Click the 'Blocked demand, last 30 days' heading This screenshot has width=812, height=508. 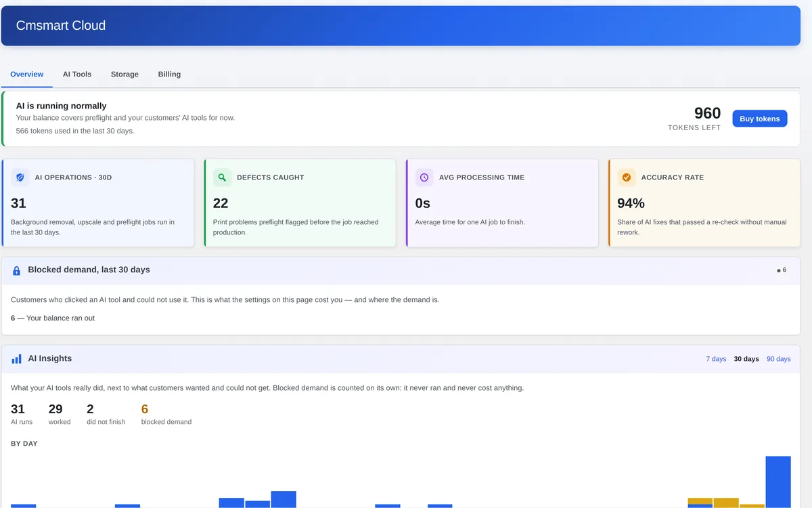point(89,270)
